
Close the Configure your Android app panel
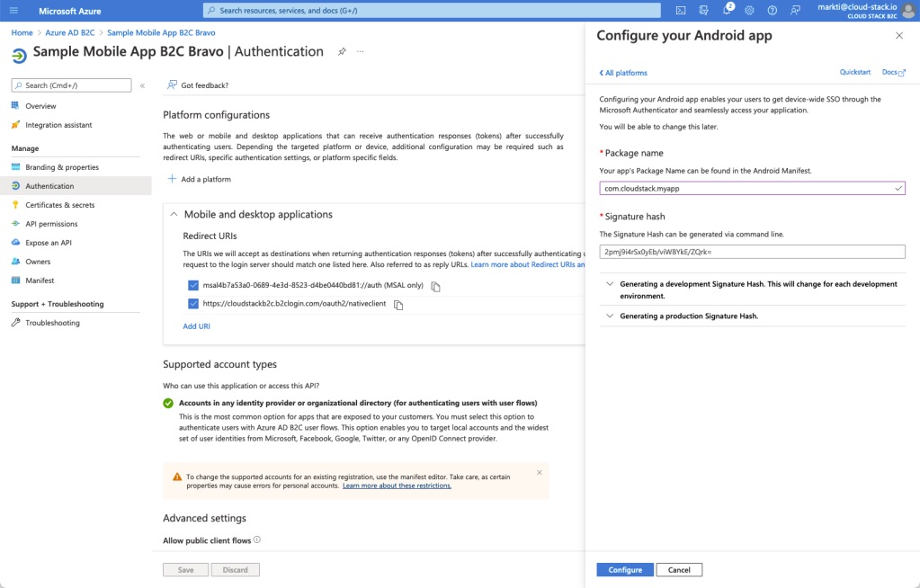click(899, 36)
